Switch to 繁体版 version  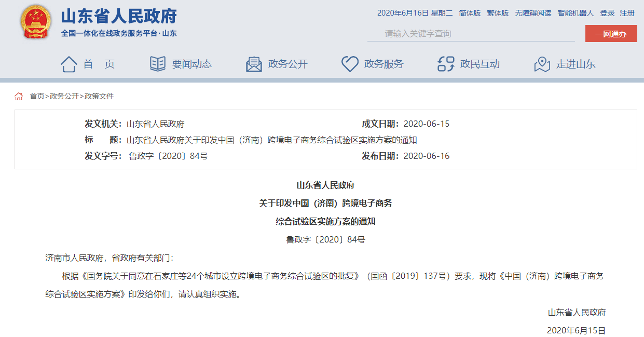497,13
